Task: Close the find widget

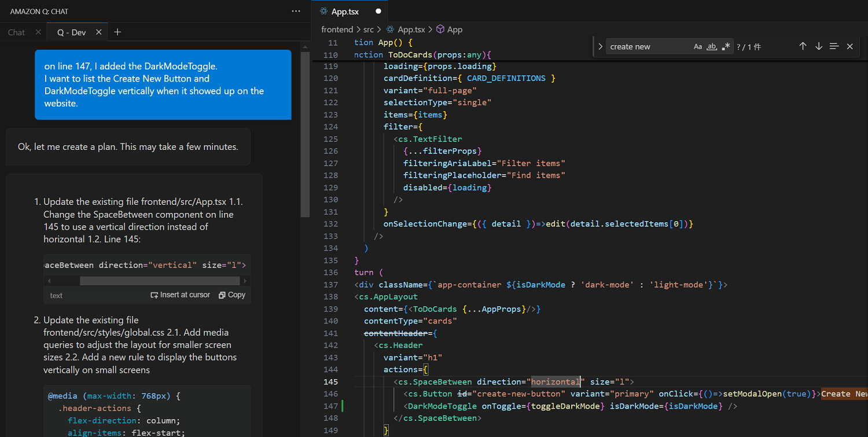Action: (x=849, y=46)
